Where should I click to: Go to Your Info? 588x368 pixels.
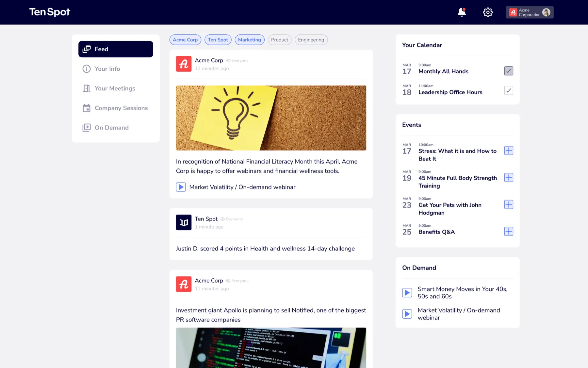tap(116, 69)
